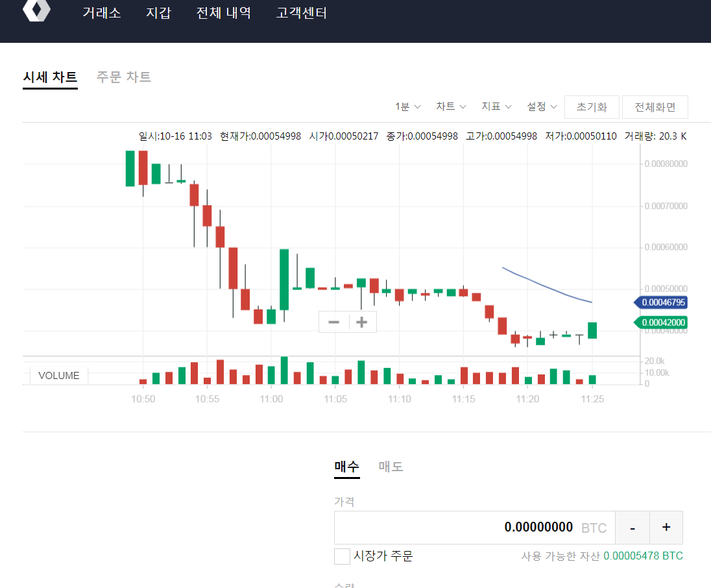The width and height of the screenshot is (711, 588).
Task: Click the 저가:0.00050110 readout
Action: tap(581, 136)
